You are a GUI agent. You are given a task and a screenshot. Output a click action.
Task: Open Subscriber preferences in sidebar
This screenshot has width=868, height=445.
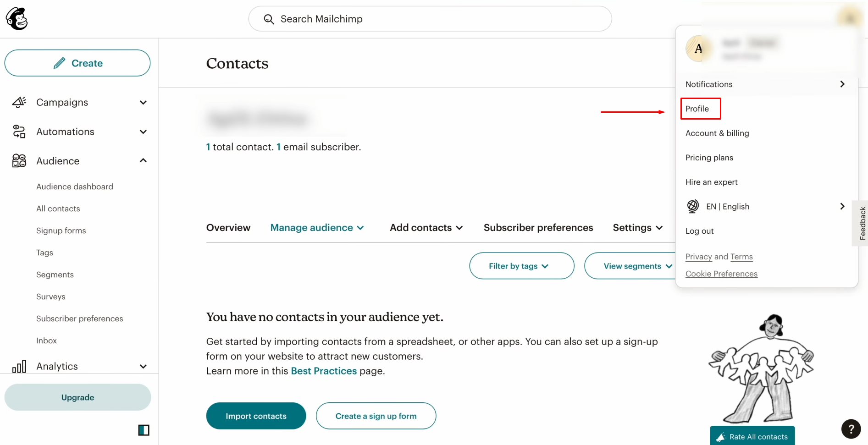[x=80, y=319]
